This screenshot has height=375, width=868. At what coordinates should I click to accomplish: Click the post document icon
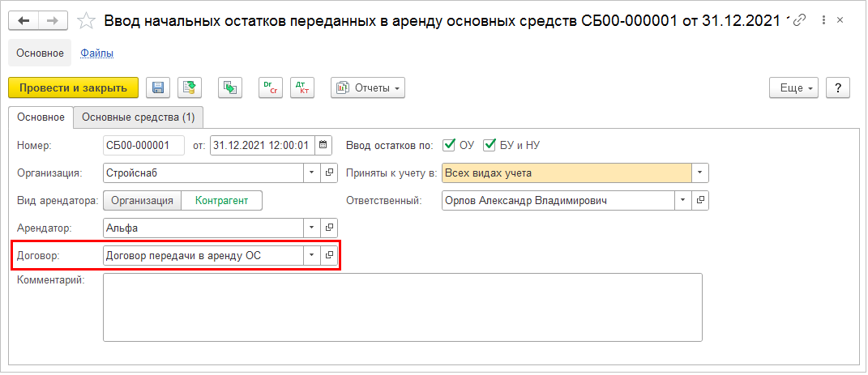click(x=190, y=87)
